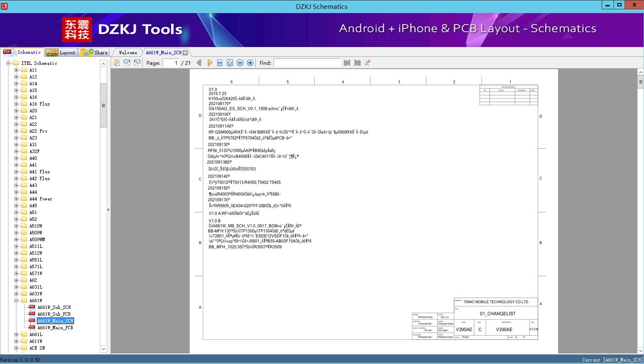The width and height of the screenshot is (644, 364).
Task: Click the PDF icon of A661W_Main_PCB
Action: pyautogui.click(x=32, y=328)
